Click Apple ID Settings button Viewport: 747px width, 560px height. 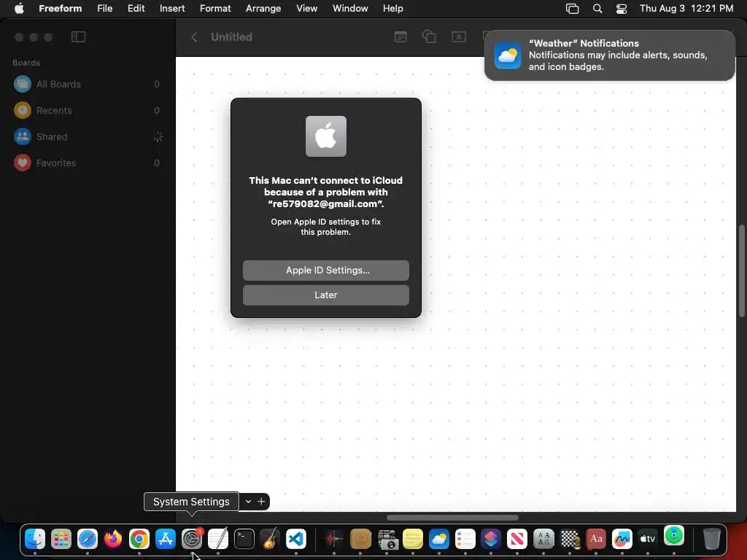click(x=326, y=270)
